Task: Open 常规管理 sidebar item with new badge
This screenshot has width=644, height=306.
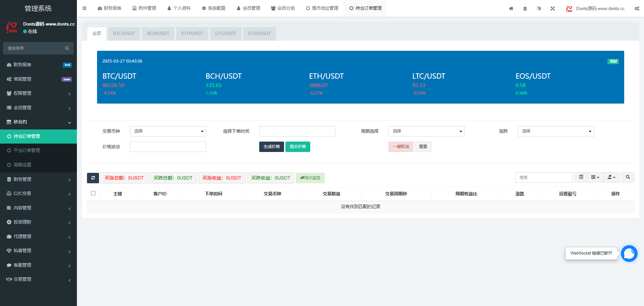Action: (x=38, y=79)
